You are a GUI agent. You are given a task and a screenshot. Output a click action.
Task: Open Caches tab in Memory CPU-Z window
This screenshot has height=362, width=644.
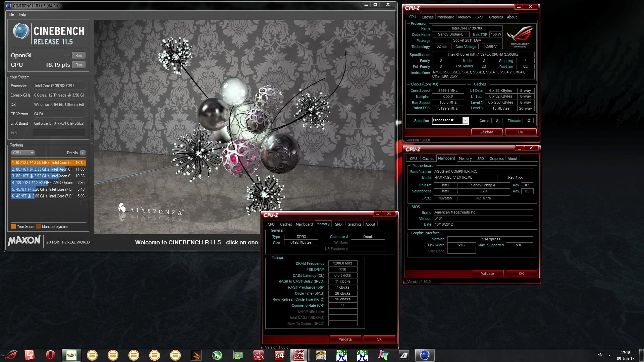(x=286, y=224)
